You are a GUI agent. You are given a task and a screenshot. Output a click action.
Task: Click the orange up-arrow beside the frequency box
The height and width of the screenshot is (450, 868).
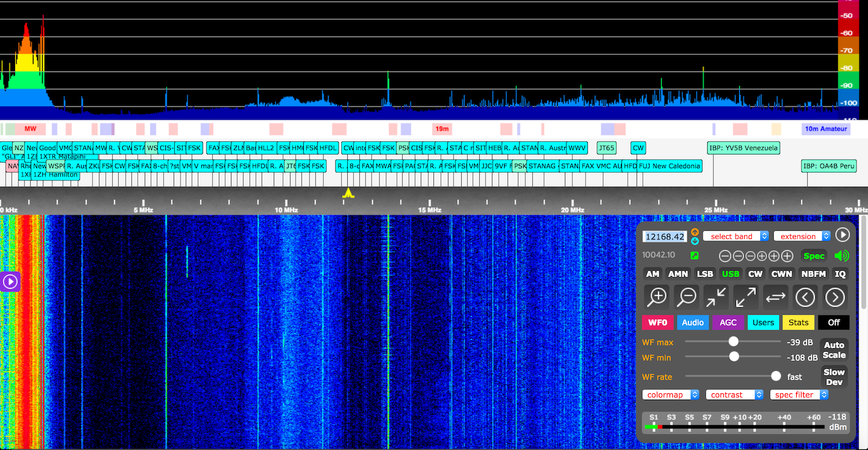click(695, 232)
